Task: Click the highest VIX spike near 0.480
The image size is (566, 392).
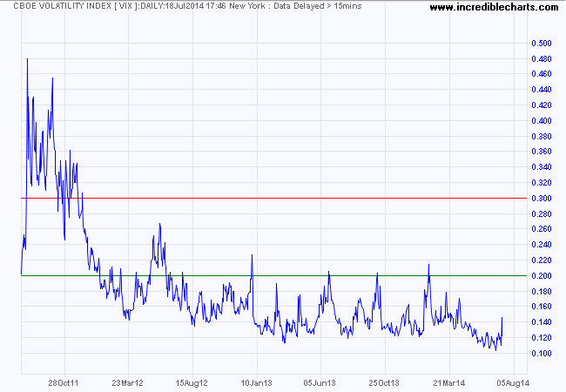Action: click(x=28, y=59)
